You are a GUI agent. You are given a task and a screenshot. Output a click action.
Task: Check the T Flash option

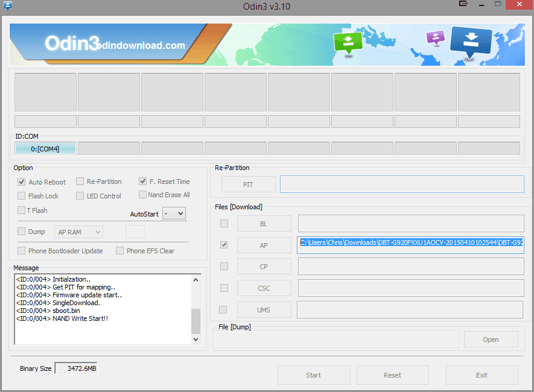22,210
